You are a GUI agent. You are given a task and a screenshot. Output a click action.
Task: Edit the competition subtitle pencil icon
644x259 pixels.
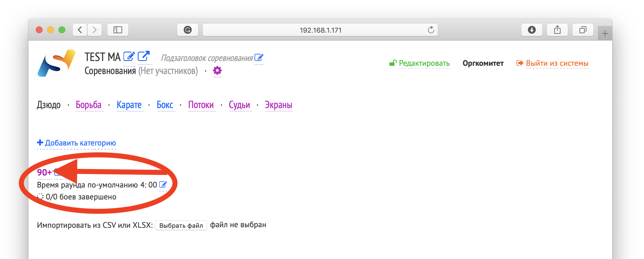click(259, 58)
